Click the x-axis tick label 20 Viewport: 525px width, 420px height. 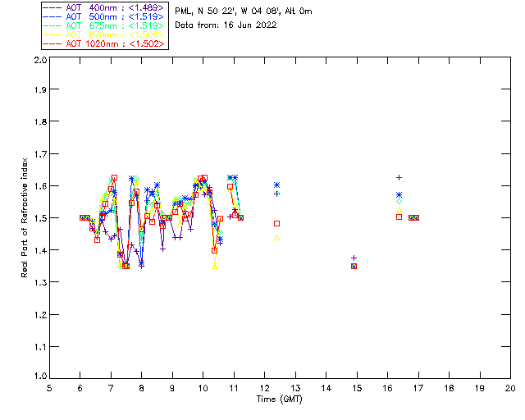click(x=510, y=388)
